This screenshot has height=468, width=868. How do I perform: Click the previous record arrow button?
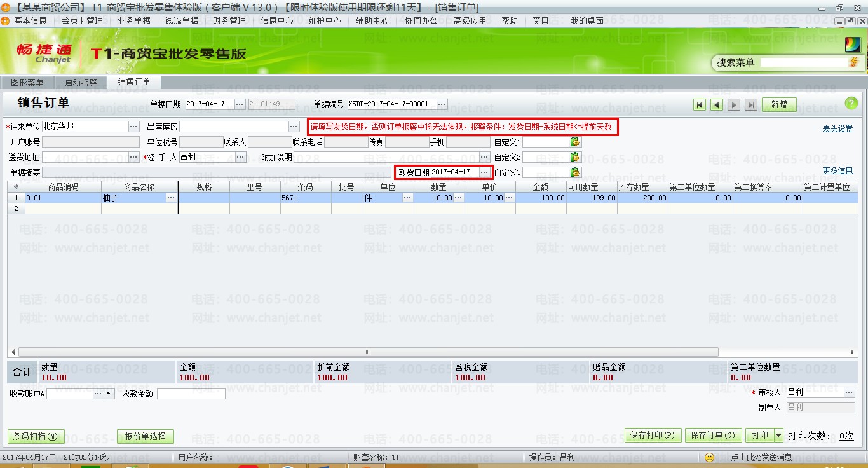coord(717,105)
